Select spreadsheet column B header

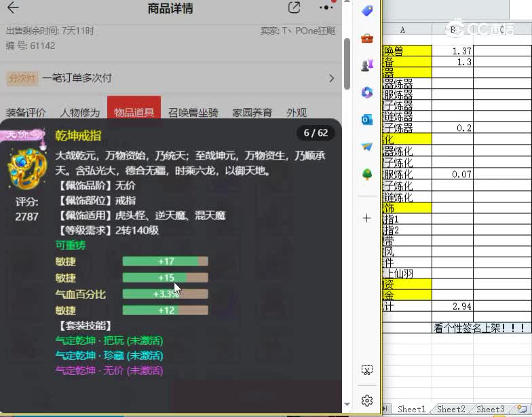point(452,30)
